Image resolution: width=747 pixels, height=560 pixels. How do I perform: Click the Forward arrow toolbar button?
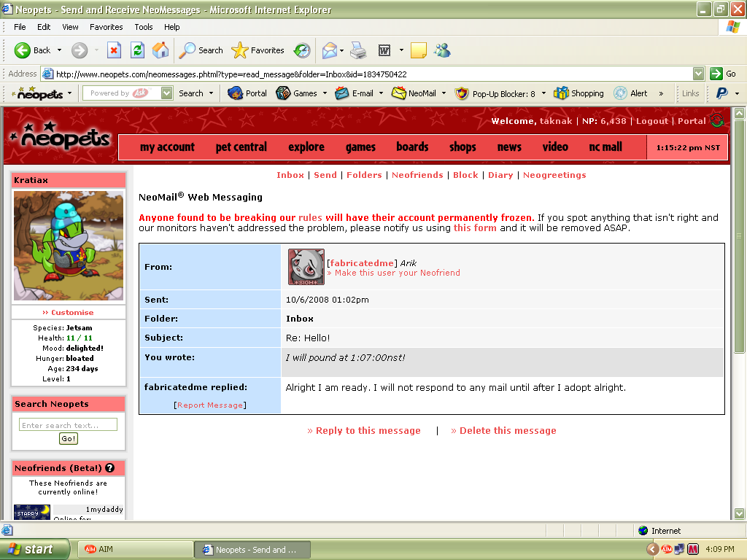tap(80, 50)
